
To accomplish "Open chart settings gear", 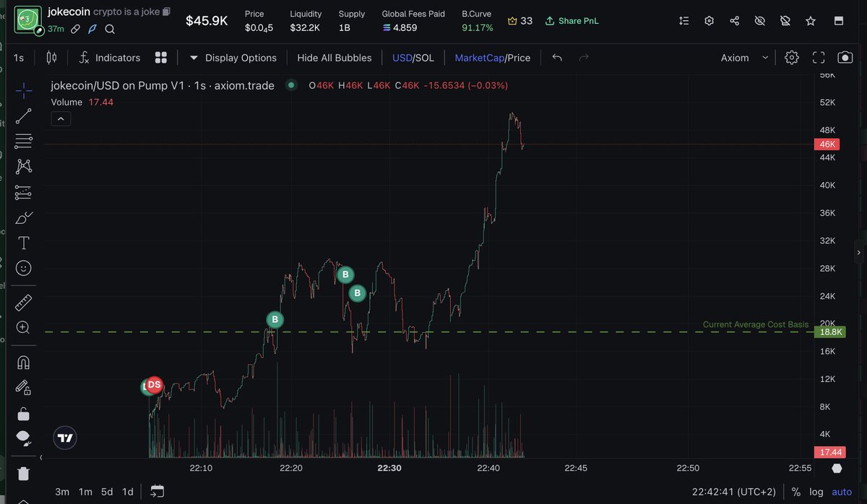I will pyautogui.click(x=792, y=58).
